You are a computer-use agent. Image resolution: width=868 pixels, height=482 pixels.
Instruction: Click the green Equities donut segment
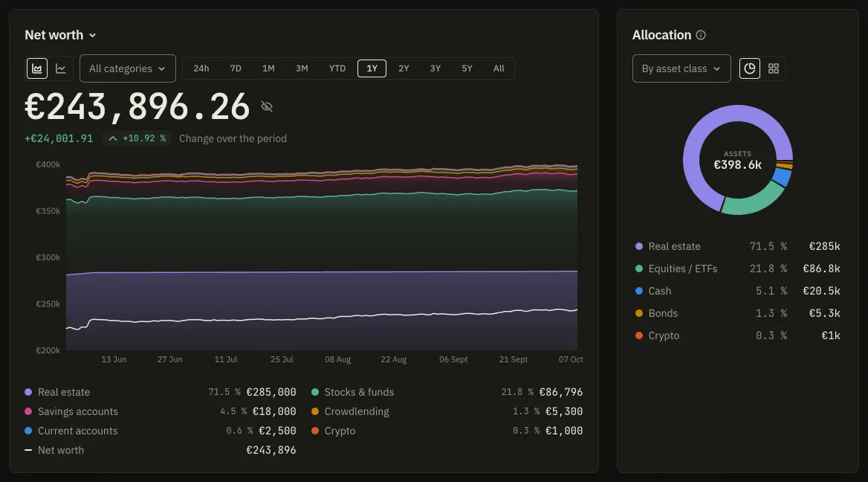coord(756,203)
